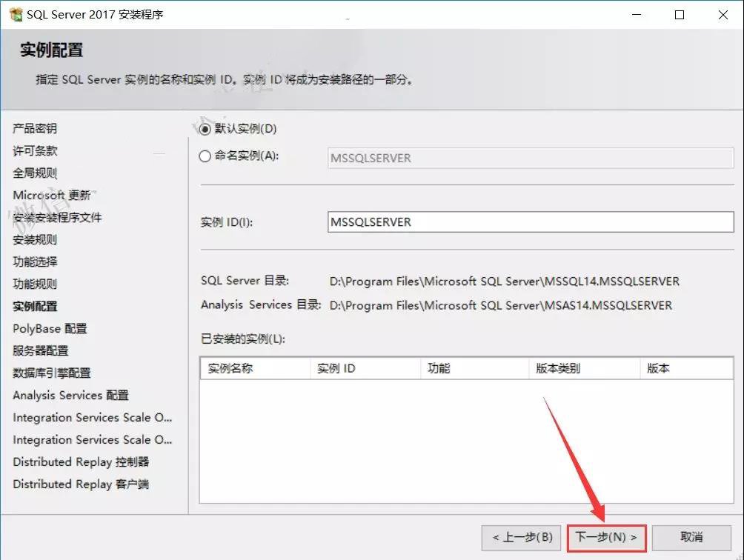Click the 版本类别 column header

coord(585,368)
